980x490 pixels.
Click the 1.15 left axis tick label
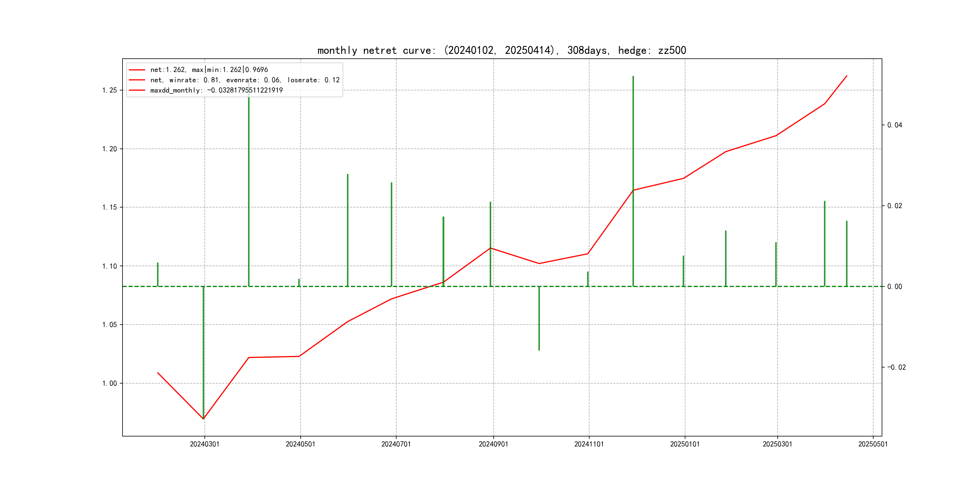pos(109,207)
